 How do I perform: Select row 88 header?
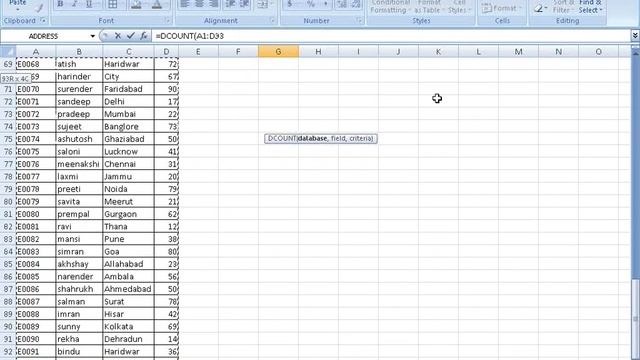coord(8,302)
